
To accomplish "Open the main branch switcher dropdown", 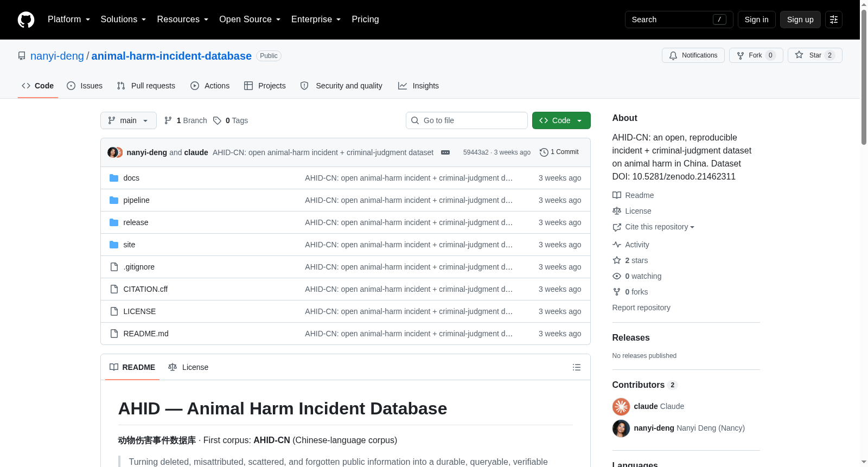I will point(129,120).
